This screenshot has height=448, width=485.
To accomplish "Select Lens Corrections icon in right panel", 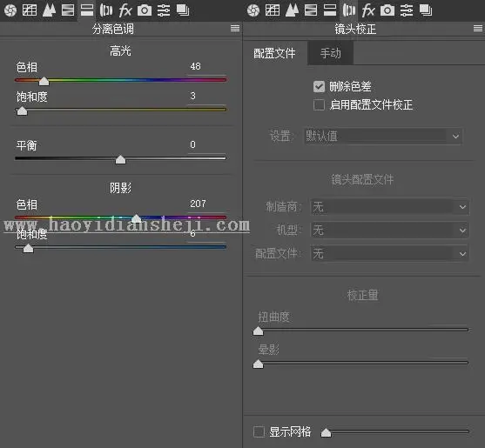I will pos(349,10).
